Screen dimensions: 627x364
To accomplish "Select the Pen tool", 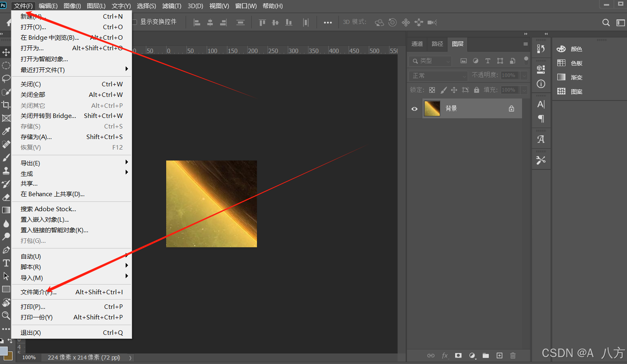I will click(6, 250).
